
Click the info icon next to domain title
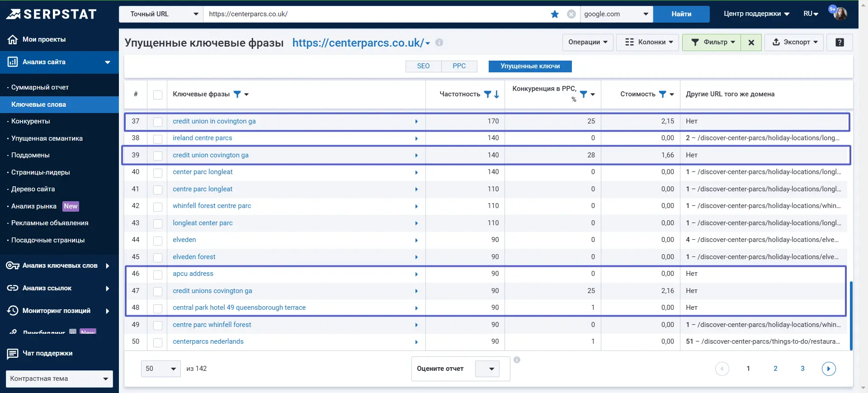tap(439, 43)
